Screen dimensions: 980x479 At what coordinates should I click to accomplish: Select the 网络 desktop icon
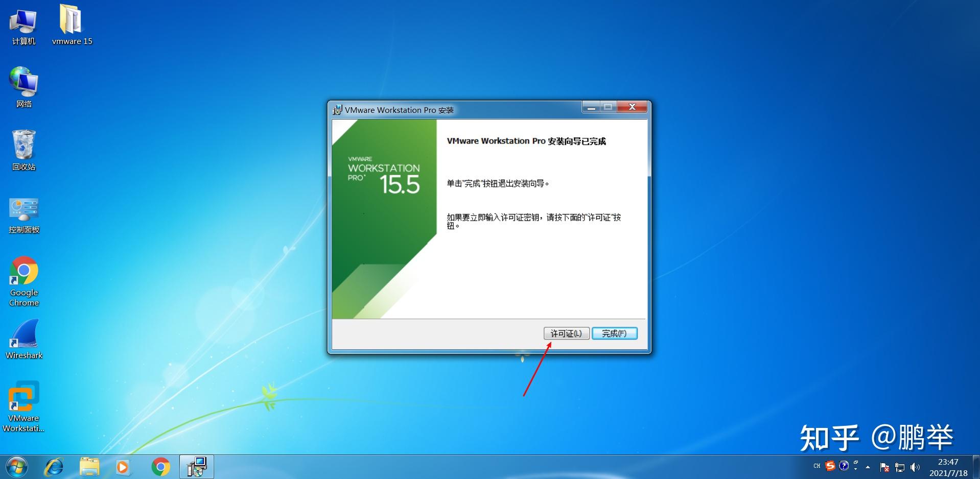tap(24, 87)
